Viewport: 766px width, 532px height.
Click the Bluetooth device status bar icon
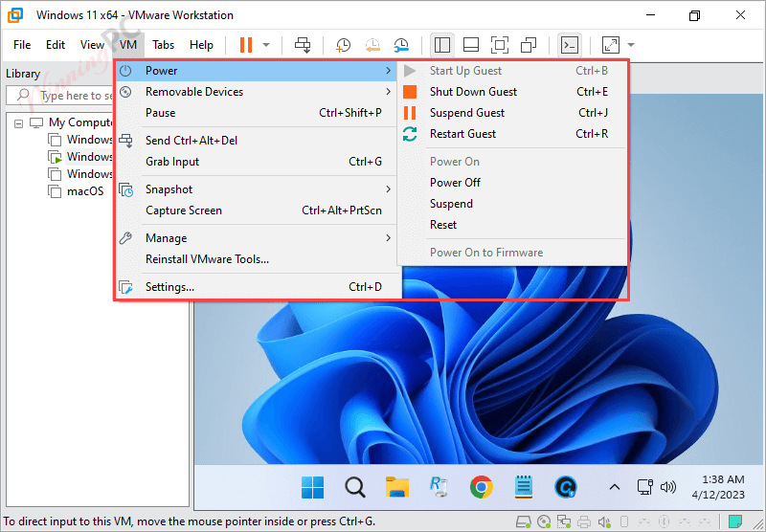point(664,522)
